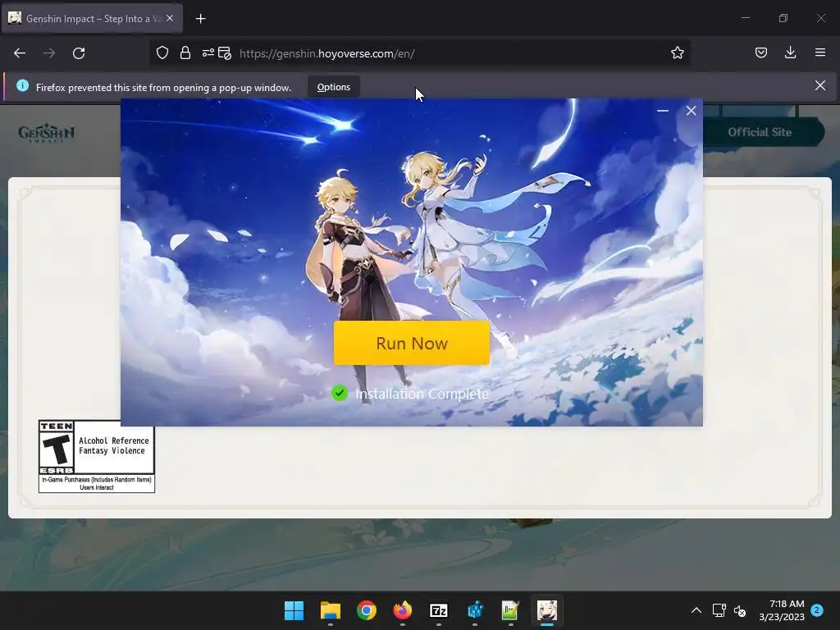Viewport: 840px width, 630px height.
Task: Select the Genshin Impact browser tab
Action: point(92,19)
